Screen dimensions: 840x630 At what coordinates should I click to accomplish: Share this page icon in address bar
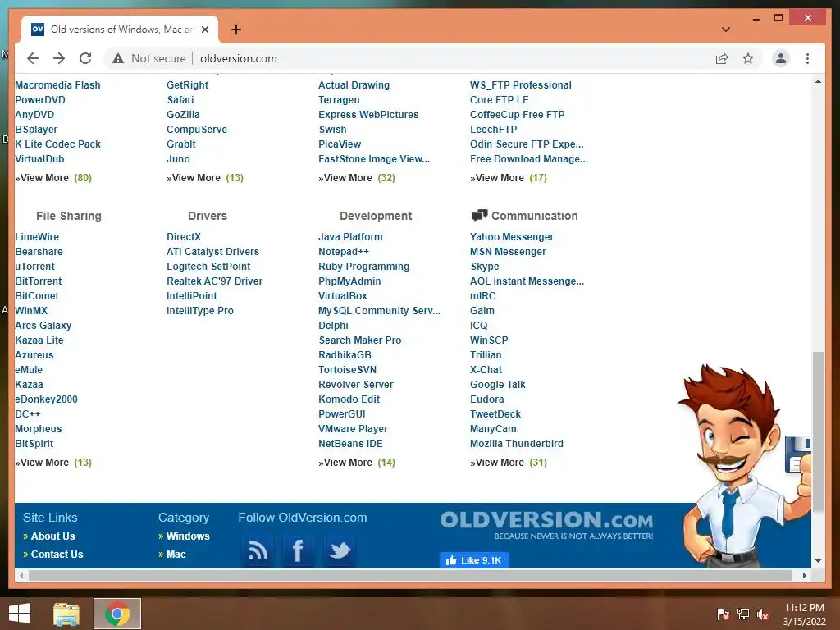tap(722, 58)
